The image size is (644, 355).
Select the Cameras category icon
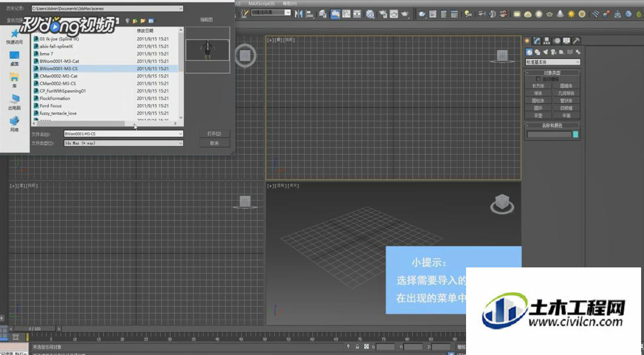[553, 52]
